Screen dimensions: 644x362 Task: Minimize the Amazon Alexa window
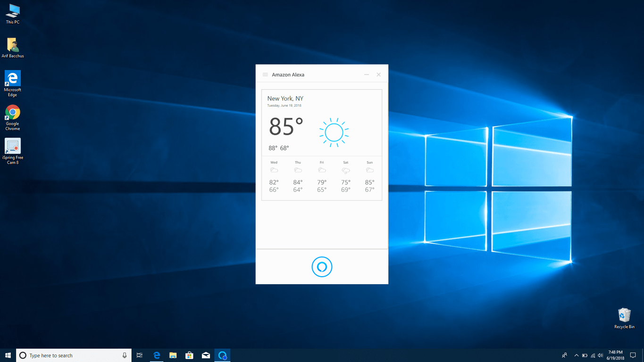pyautogui.click(x=367, y=74)
